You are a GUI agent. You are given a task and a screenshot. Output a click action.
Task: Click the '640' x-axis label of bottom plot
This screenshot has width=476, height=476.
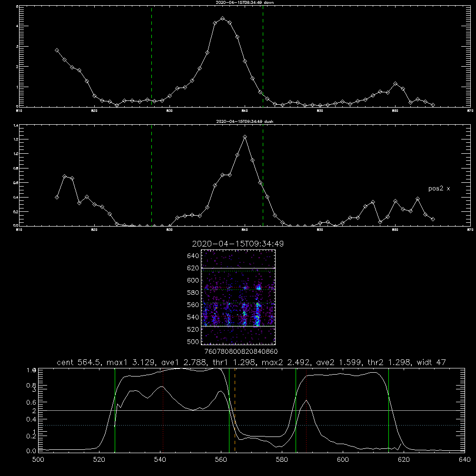click(x=465, y=460)
